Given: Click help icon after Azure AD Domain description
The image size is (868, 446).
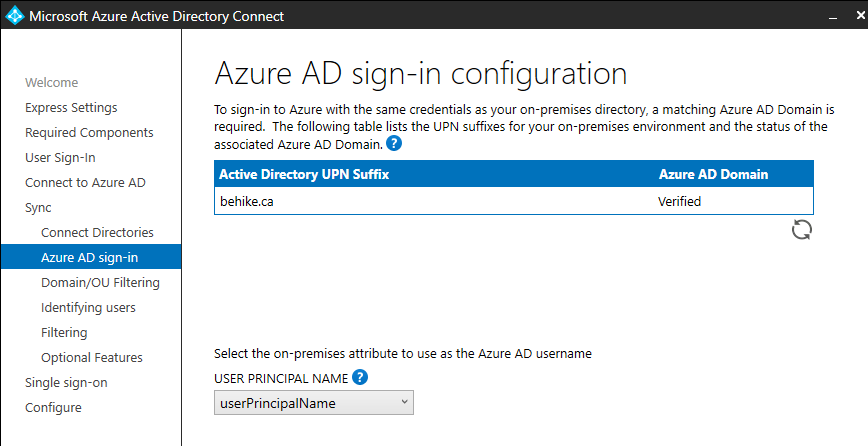Looking at the screenshot, I should click(x=394, y=143).
